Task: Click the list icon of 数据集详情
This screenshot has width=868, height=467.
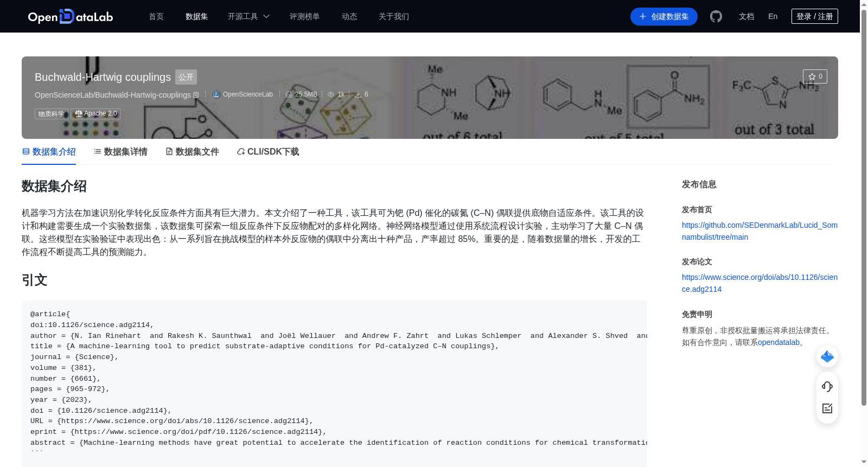Action: click(x=98, y=152)
